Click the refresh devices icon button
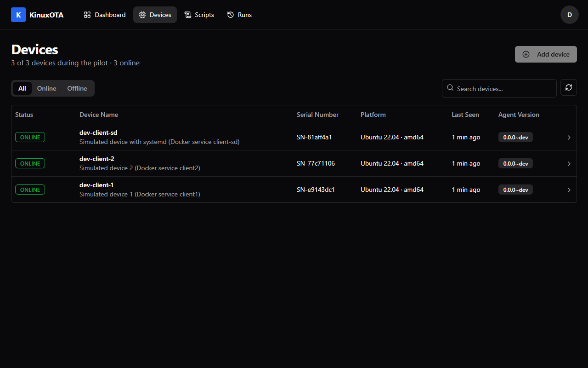The height and width of the screenshot is (368, 588). coord(569,87)
